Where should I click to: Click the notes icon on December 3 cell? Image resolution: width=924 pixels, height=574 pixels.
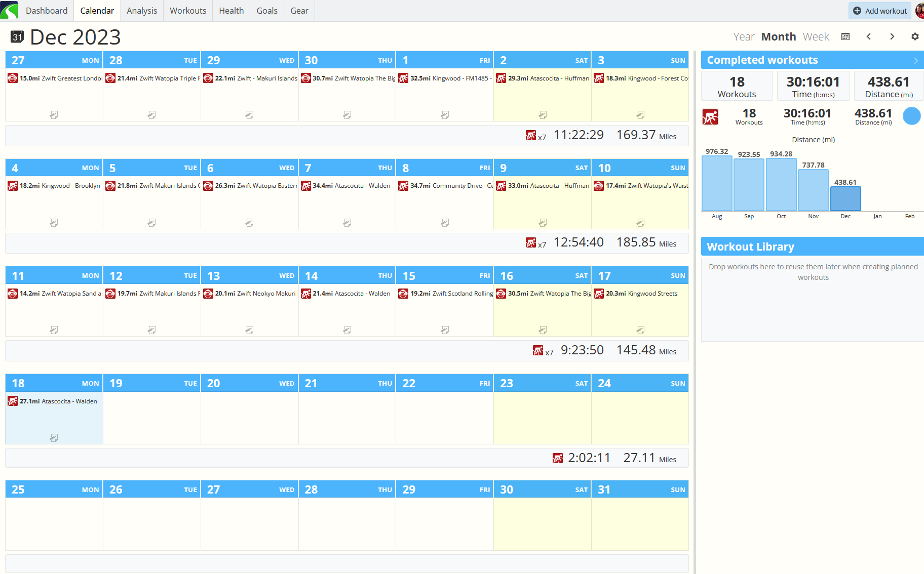pos(640,115)
